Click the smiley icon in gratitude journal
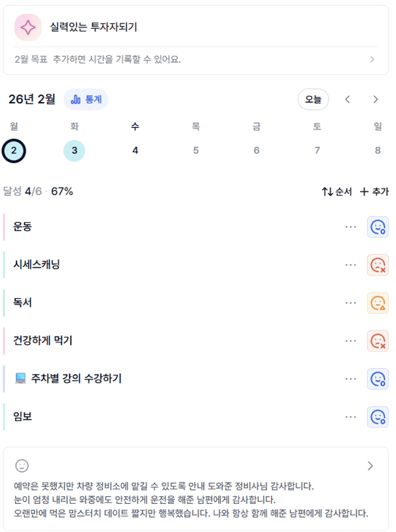This screenshot has width=396, height=532. coord(22,465)
